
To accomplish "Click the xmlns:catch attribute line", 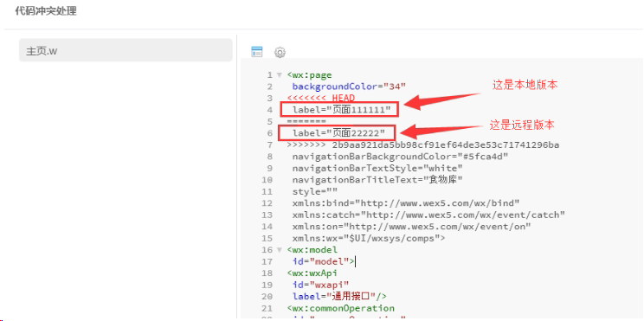I will pos(428,215).
